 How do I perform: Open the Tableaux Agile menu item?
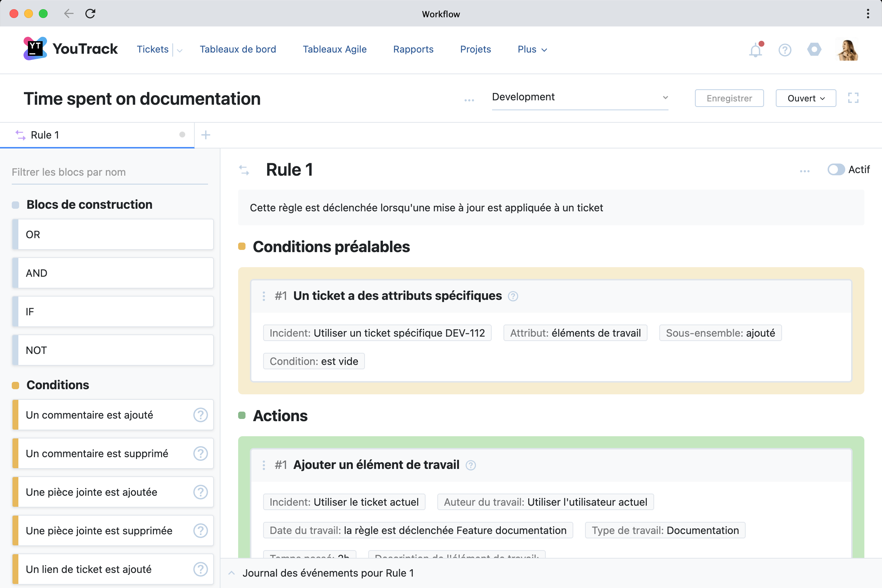pyautogui.click(x=334, y=49)
